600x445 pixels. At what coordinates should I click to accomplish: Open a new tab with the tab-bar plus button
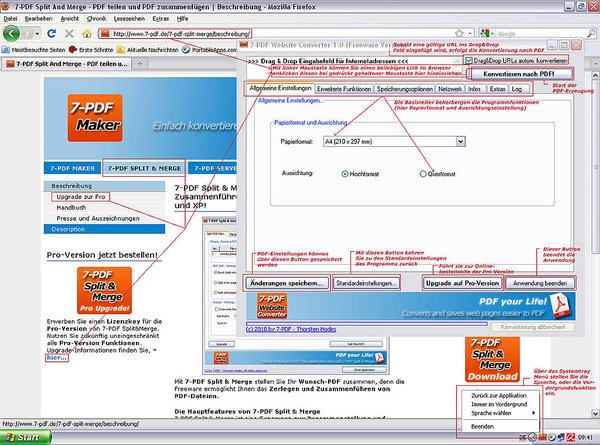(140, 64)
